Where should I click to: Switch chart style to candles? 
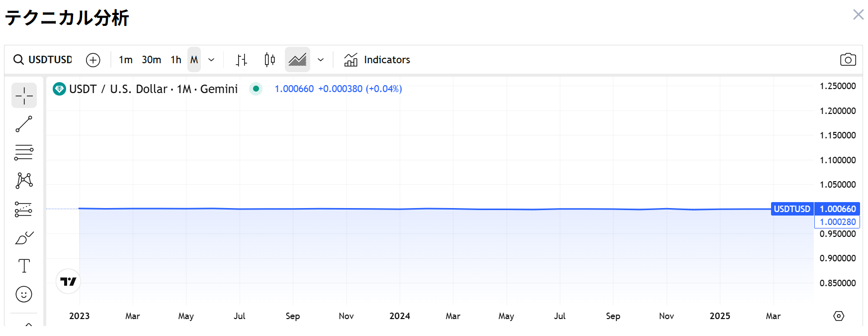click(x=269, y=60)
